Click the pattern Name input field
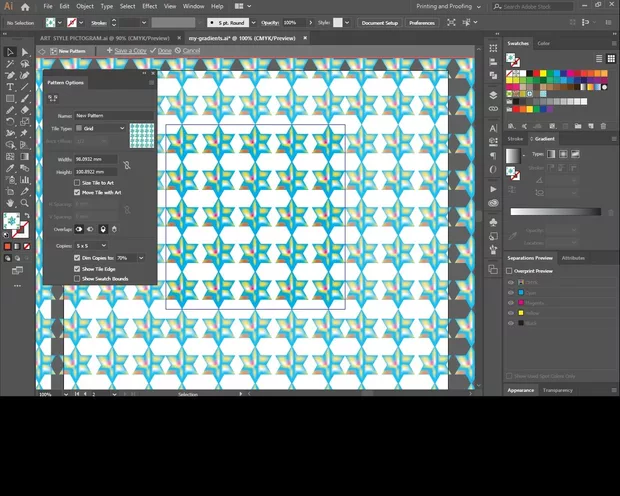The image size is (620, 496). tap(114, 116)
